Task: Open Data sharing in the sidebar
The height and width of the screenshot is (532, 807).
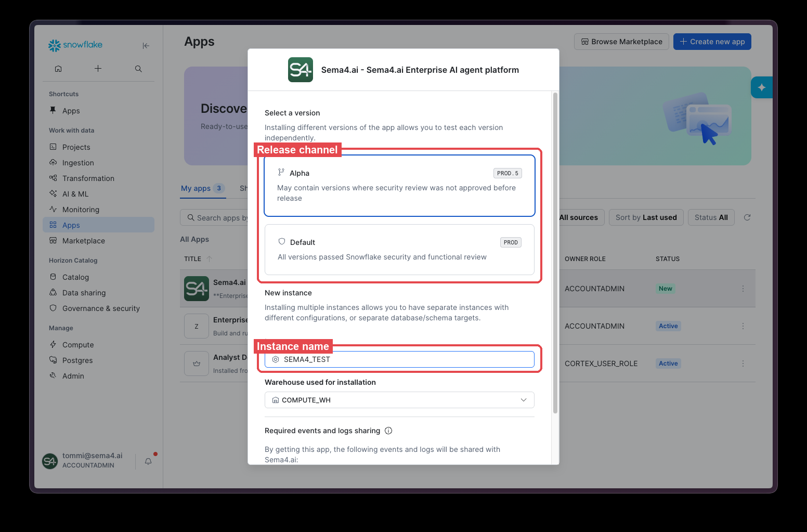Action: pos(98,293)
